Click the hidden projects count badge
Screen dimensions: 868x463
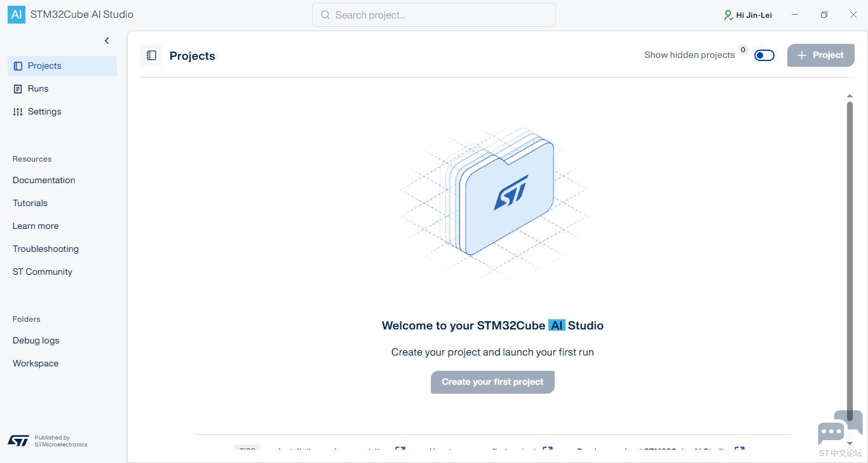coord(743,50)
